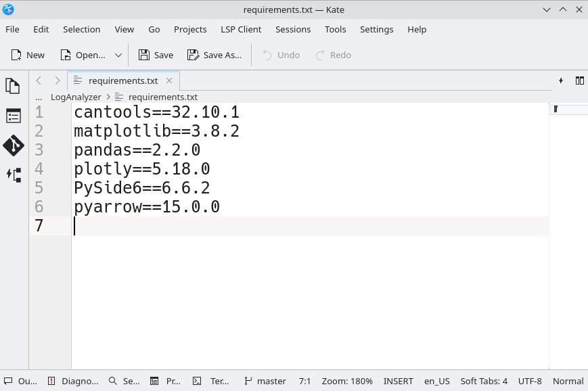Click the split view icon above the editor

580,80
